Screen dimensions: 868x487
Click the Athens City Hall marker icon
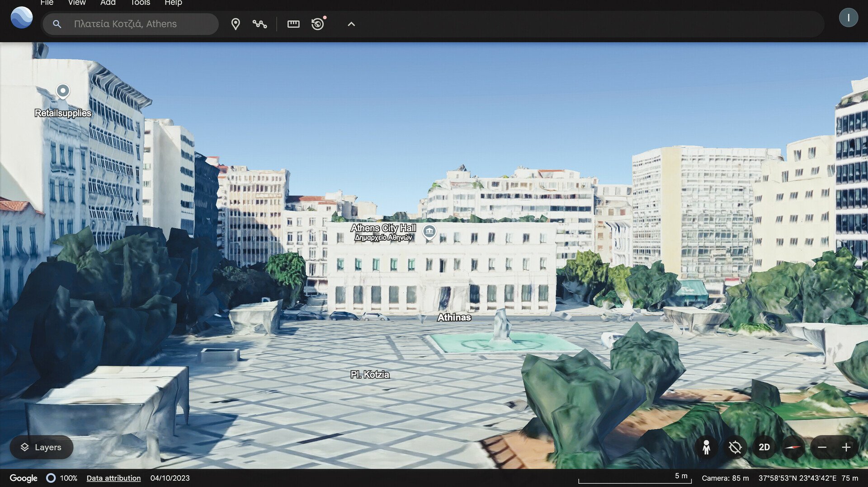tap(429, 232)
